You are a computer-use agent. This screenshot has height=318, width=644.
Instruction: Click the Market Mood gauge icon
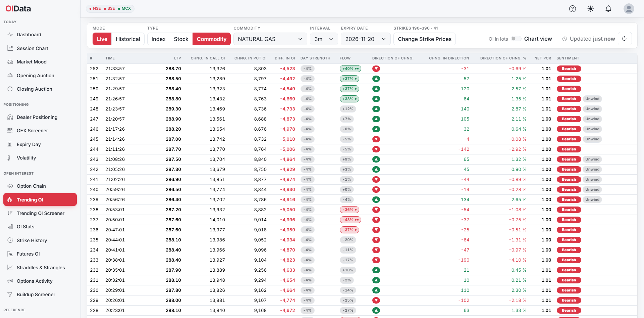[10, 62]
